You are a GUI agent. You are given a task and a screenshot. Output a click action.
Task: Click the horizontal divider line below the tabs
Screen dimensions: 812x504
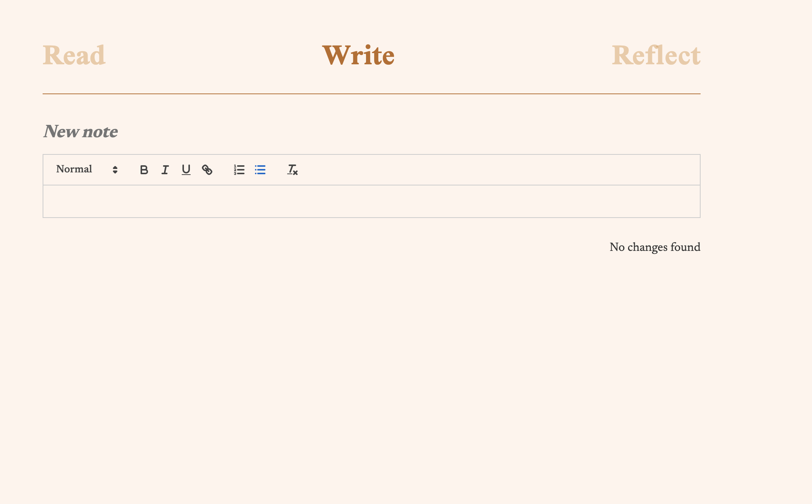pos(371,94)
